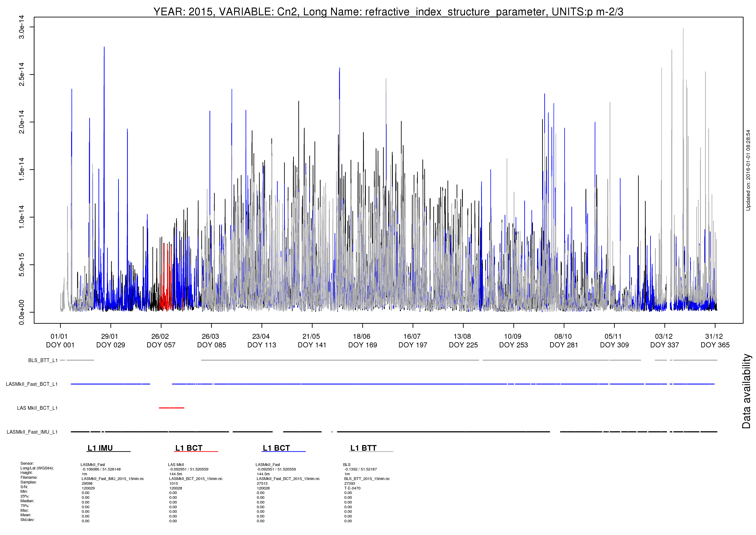Click the plot title beginning 'YEAR: 2015, VARIABLE: Cn2'
Screen dimensions: 756x535
coord(388,11)
